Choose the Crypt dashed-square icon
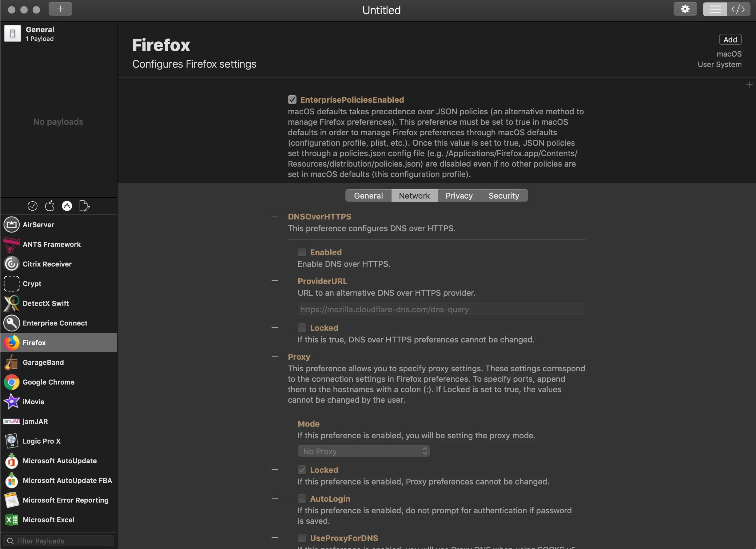This screenshot has width=756, height=549. click(x=12, y=283)
